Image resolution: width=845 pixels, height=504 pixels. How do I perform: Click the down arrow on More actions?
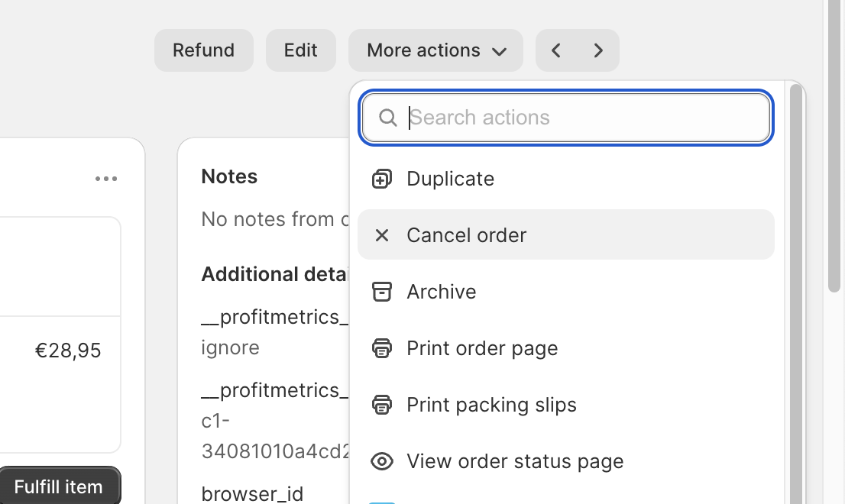[x=500, y=51]
